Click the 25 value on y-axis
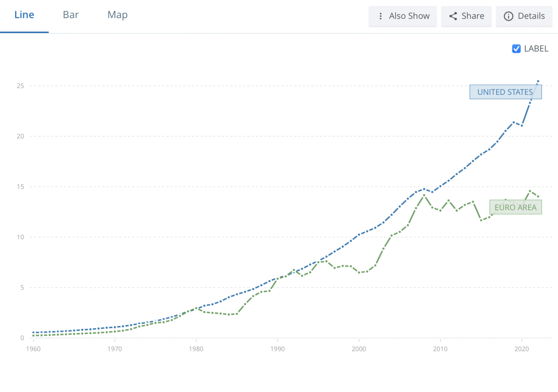Screen dimensions: 558x392 point(20,86)
